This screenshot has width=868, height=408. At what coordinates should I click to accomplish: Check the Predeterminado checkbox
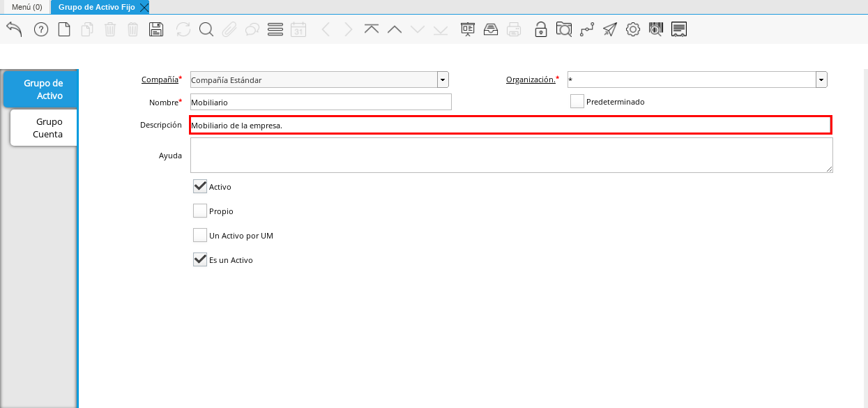(x=577, y=102)
